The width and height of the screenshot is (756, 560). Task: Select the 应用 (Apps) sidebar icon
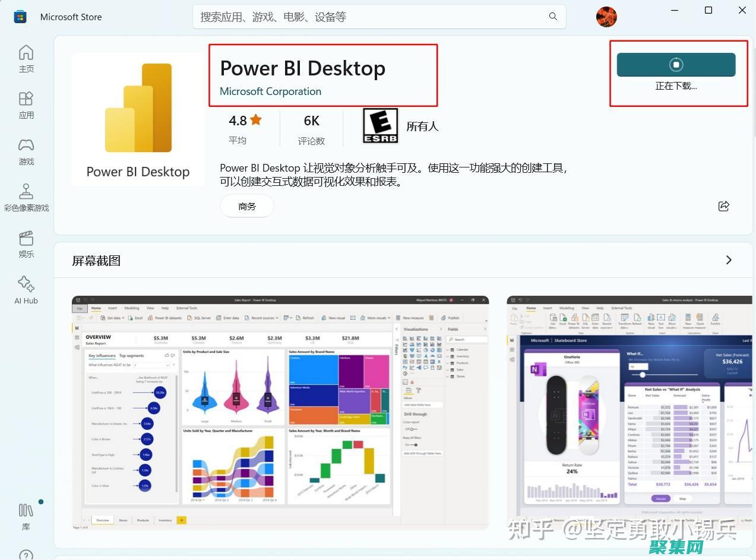coord(26,105)
